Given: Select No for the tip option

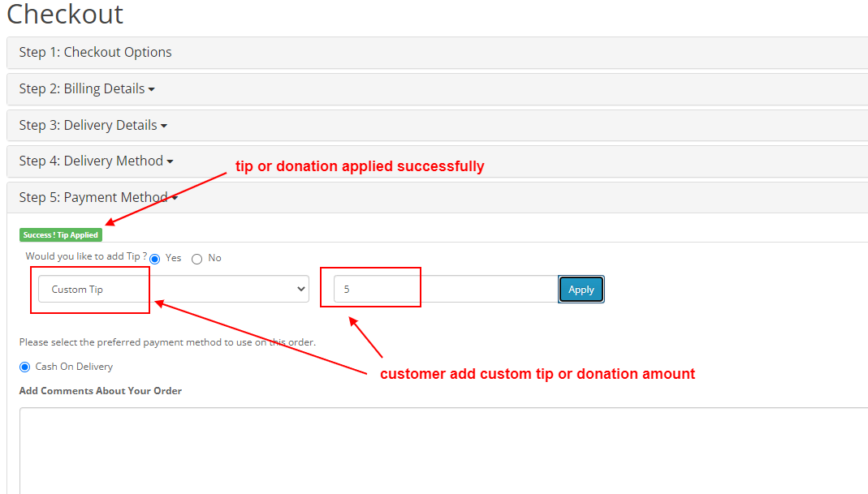Looking at the screenshot, I should (x=196, y=258).
